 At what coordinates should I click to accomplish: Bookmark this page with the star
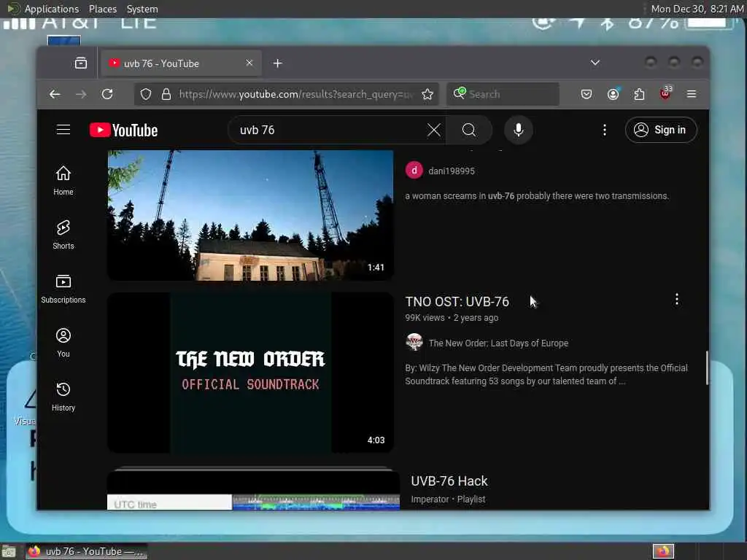[427, 94]
